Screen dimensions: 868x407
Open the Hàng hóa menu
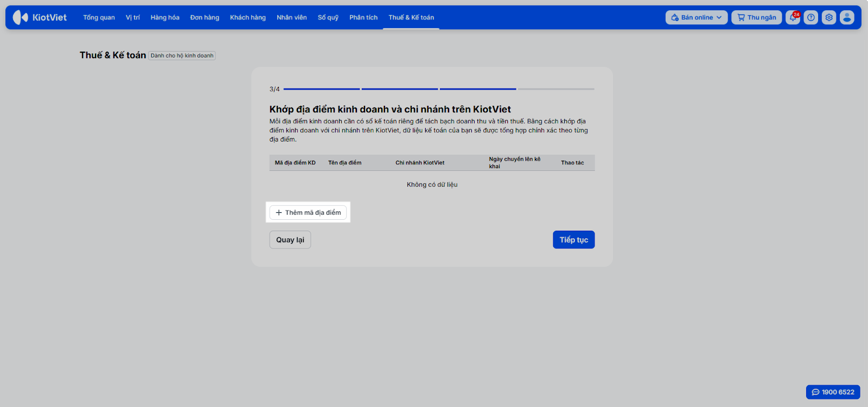[165, 17]
